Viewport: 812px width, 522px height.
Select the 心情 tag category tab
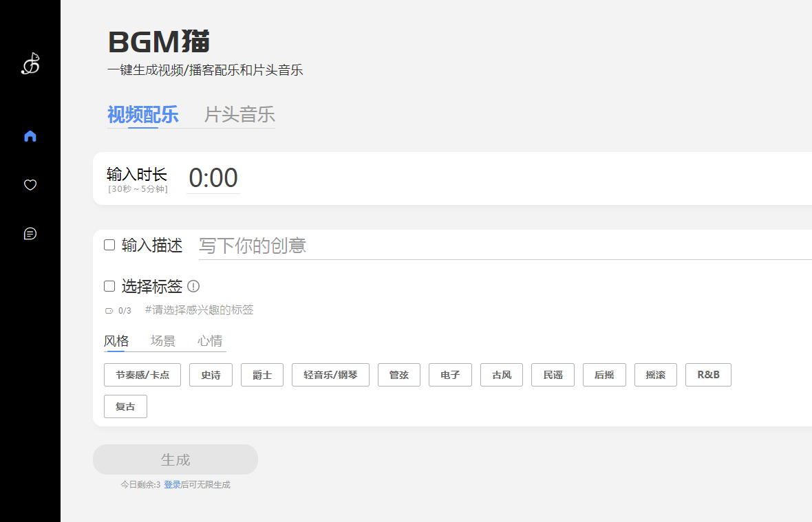pos(210,341)
